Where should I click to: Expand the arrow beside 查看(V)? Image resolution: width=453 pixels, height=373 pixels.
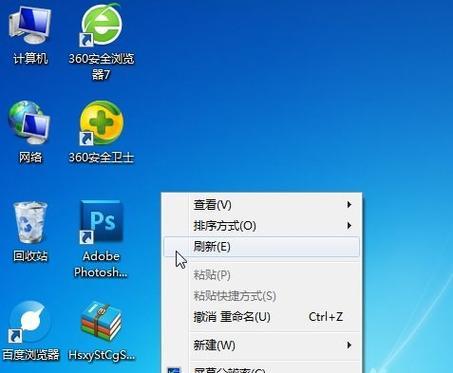pyautogui.click(x=349, y=204)
